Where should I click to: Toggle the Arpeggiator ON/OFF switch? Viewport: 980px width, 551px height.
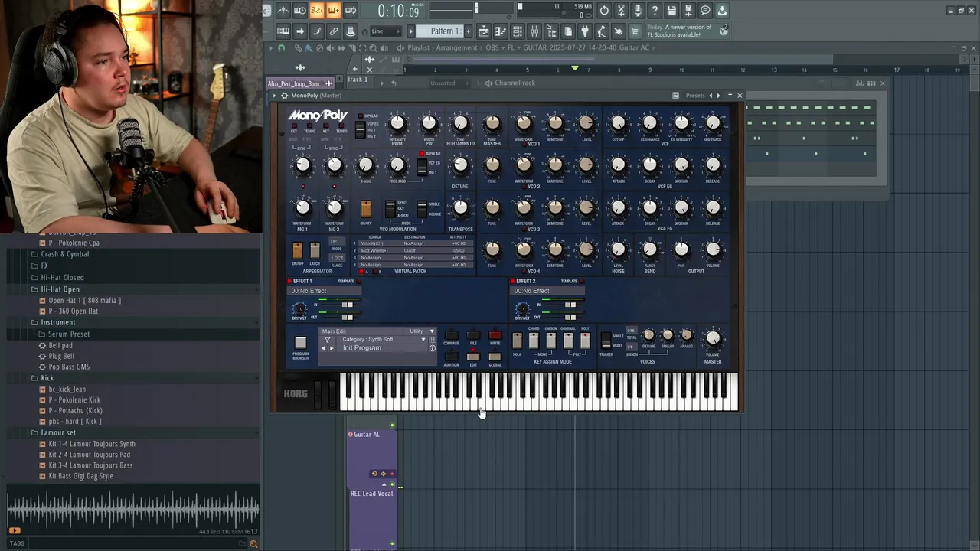(x=297, y=251)
